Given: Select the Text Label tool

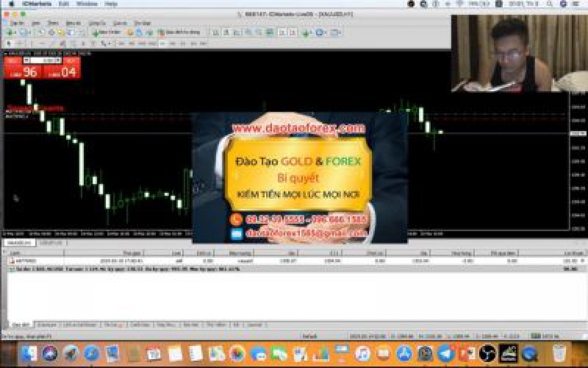Looking at the screenshot, I should coord(93,44).
